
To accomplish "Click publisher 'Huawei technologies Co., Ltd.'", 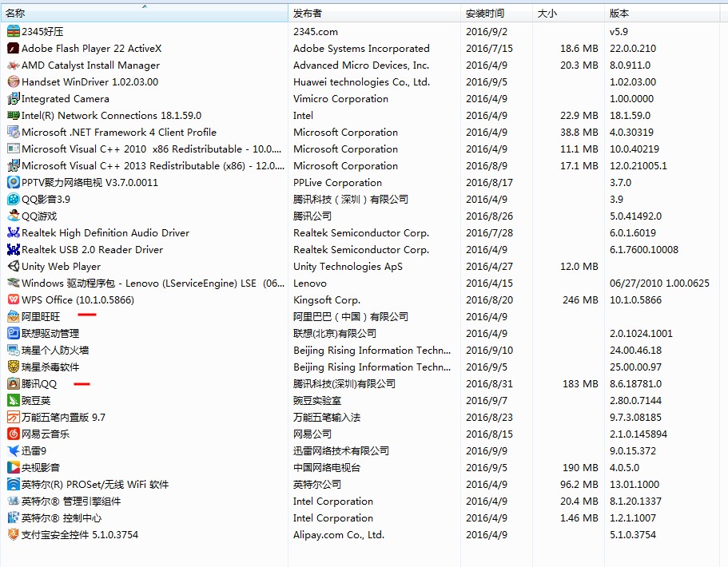I will [x=362, y=81].
